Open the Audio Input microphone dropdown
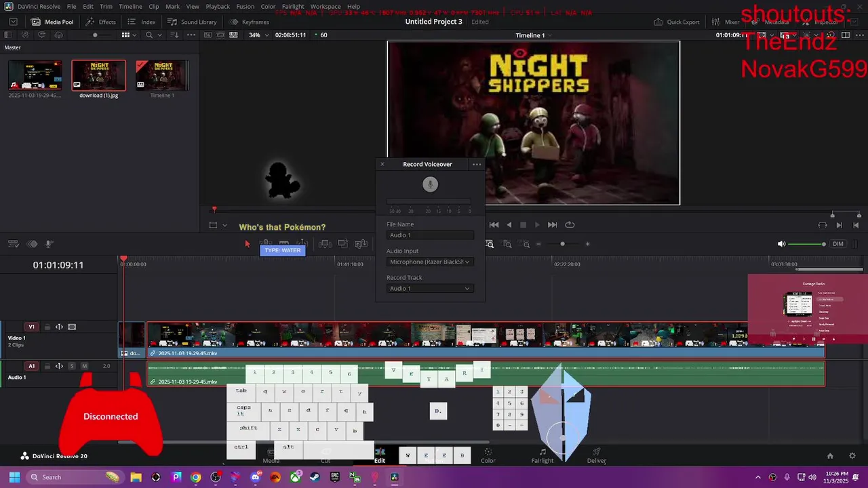This screenshot has height=488, width=868. pos(430,262)
